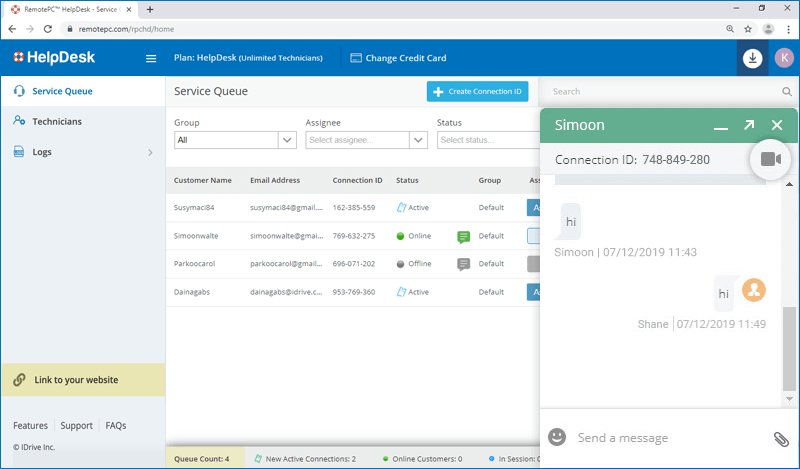Select Service Queue in sidebar
This screenshot has height=469, width=800.
point(62,92)
